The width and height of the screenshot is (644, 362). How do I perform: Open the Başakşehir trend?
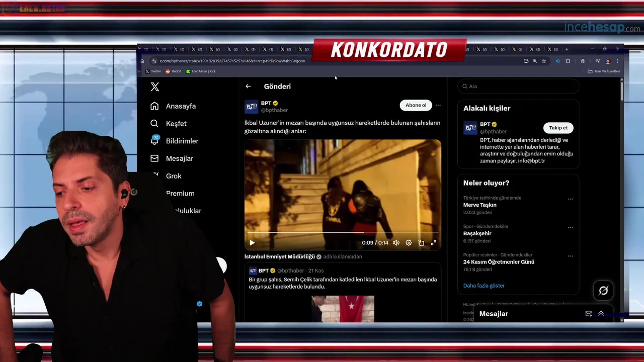pyautogui.click(x=477, y=233)
